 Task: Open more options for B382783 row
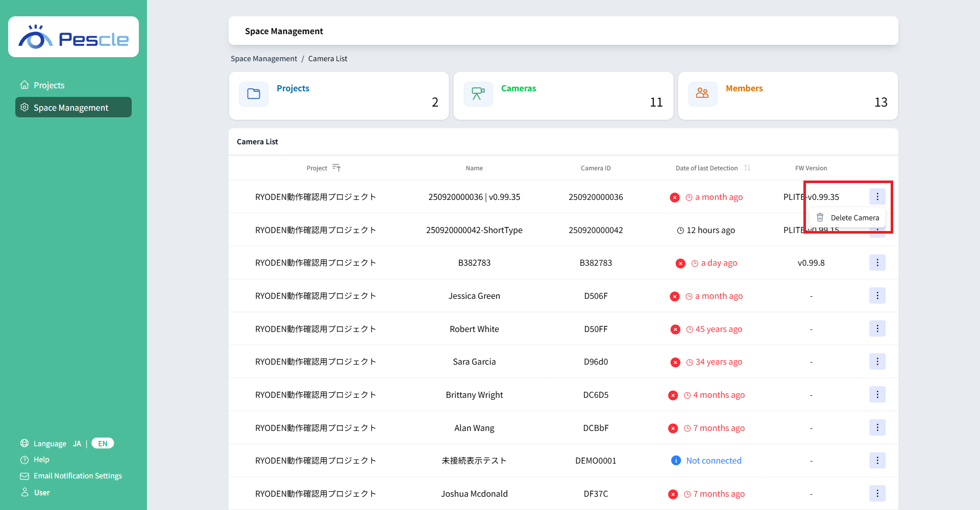877,263
